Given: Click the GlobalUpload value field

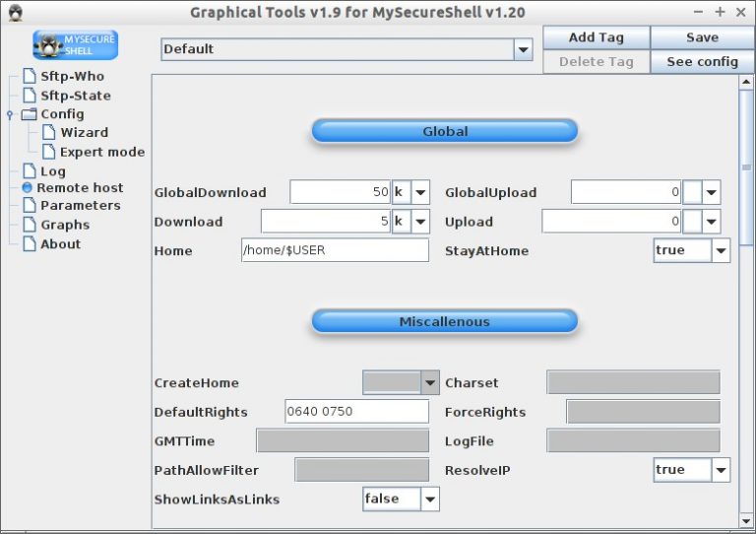Looking at the screenshot, I should pyautogui.click(x=626, y=192).
